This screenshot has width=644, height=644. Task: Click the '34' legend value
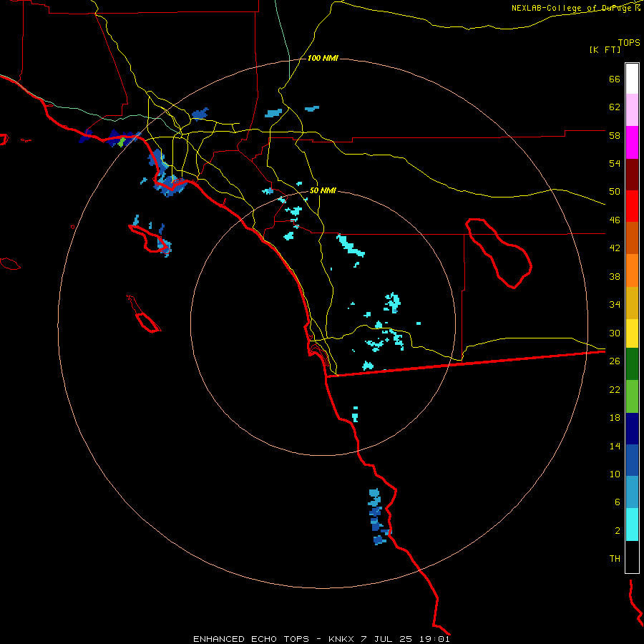(x=615, y=305)
